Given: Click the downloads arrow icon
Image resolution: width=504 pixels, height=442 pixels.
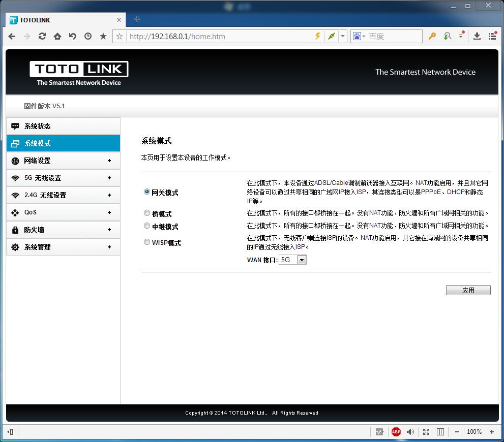Looking at the screenshot, I should coord(477,36).
